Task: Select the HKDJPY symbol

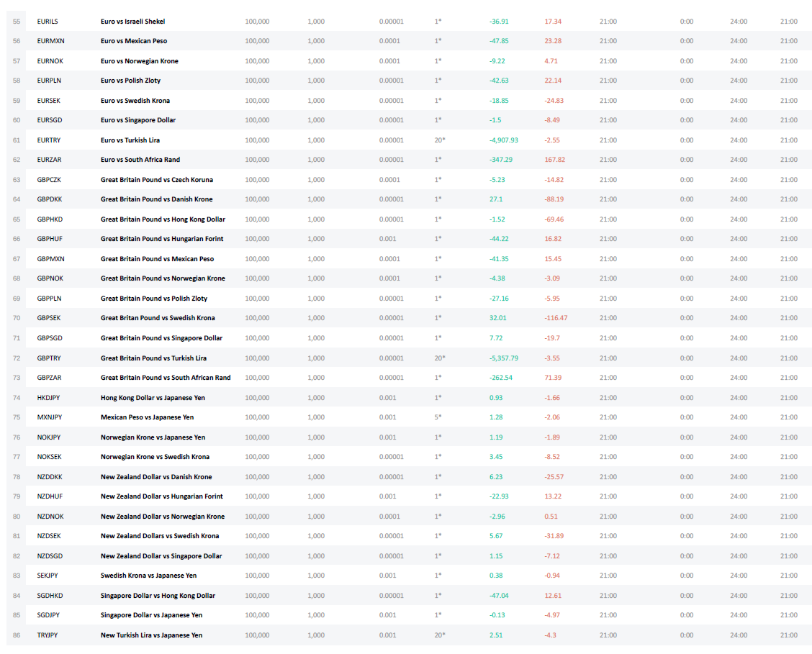Action: pyautogui.click(x=48, y=398)
